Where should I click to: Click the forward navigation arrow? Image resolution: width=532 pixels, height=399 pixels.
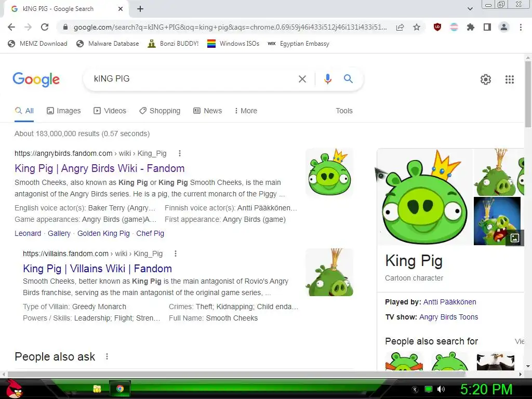[x=28, y=27]
